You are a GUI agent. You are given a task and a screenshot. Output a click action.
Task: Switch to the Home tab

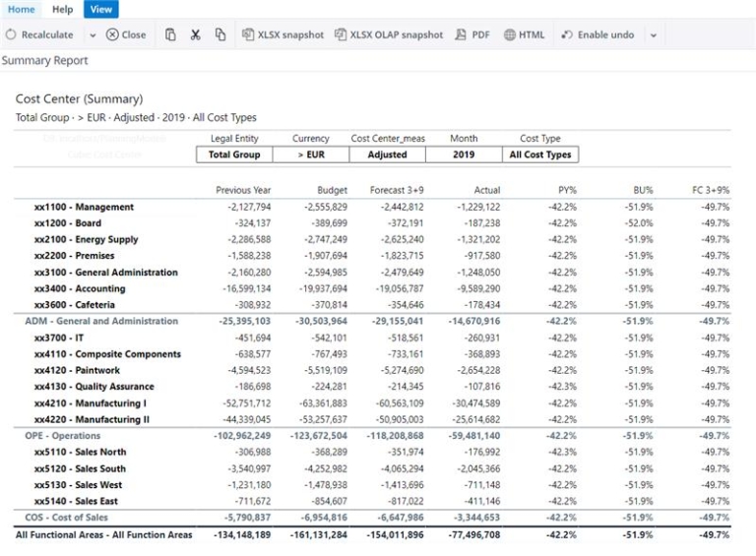22,9
